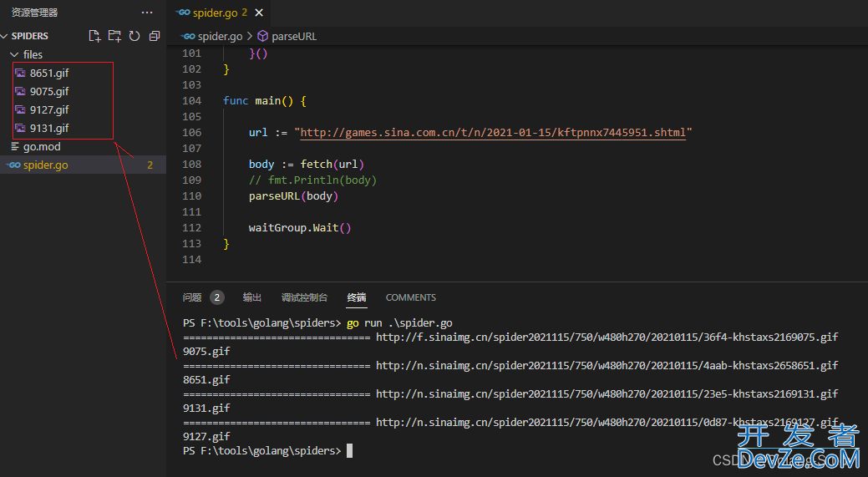Click the parseURL breadcrumb

coord(294,36)
